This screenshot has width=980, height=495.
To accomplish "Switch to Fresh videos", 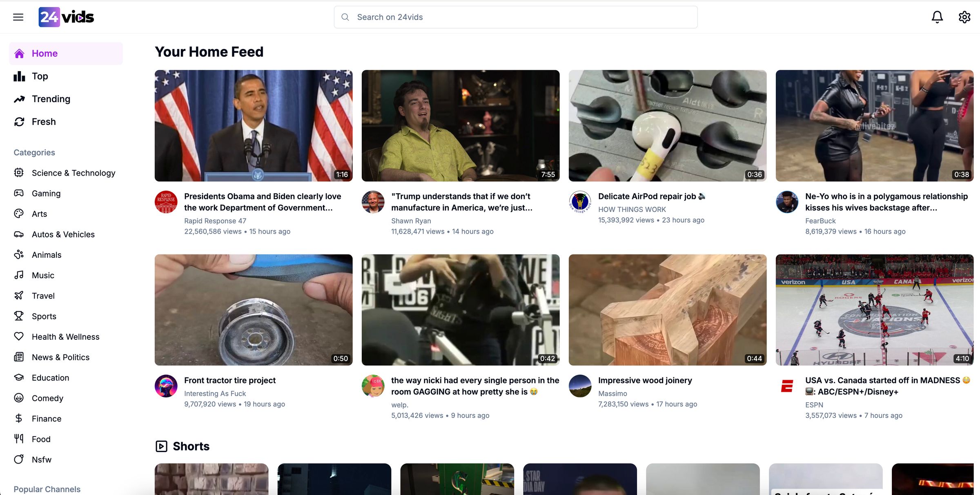I will click(43, 121).
